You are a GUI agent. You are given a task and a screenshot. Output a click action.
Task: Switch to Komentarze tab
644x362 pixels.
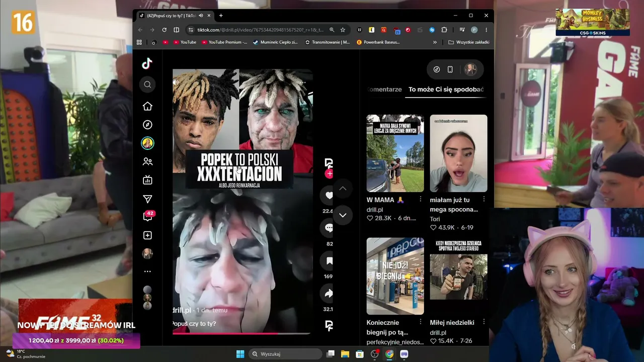click(384, 89)
